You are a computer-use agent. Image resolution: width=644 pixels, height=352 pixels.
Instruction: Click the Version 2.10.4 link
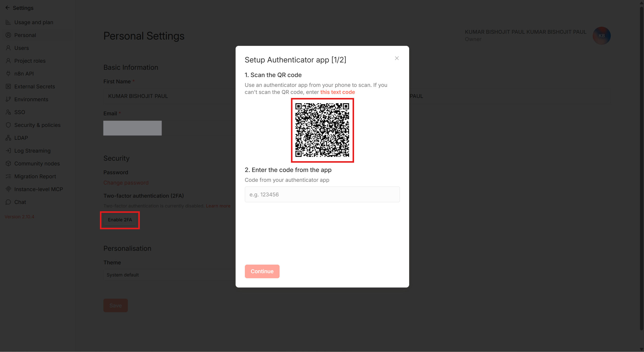click(x=19, y=217)
